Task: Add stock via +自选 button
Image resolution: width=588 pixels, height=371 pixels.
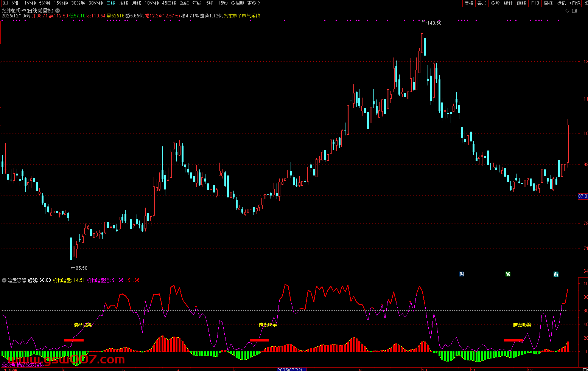Action: tap(575, 3)
